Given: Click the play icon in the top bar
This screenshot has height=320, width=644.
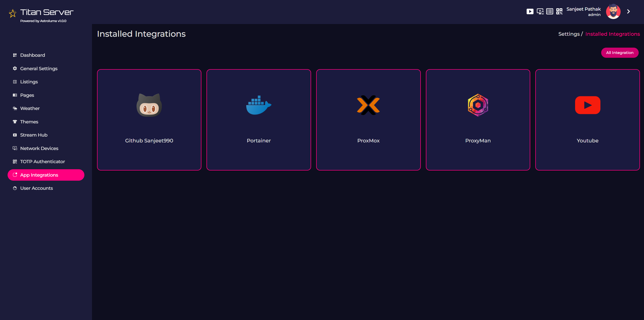Looking at the screenshot, I should tap(530, 11).
